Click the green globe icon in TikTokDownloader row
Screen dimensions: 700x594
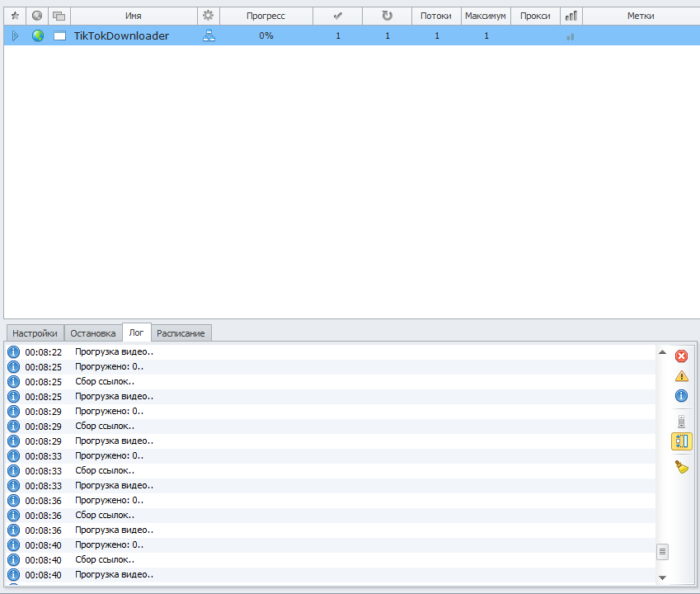point(38,35)
